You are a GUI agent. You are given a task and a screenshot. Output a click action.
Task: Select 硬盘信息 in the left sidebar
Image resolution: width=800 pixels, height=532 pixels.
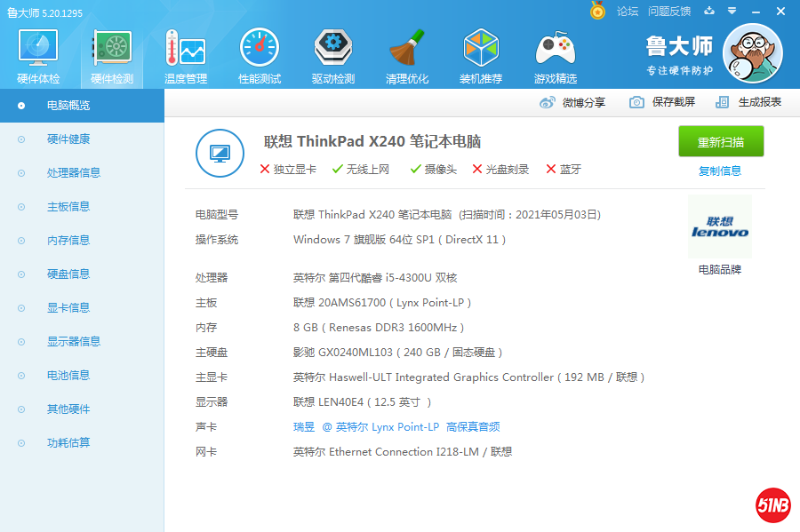(x=68, y=274)
